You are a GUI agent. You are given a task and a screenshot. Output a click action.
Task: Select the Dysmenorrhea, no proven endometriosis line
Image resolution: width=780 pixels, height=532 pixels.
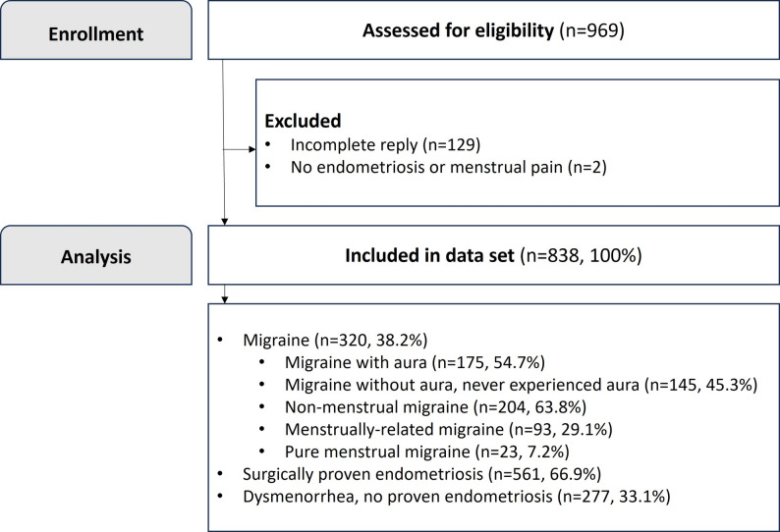tap(457, 497)
